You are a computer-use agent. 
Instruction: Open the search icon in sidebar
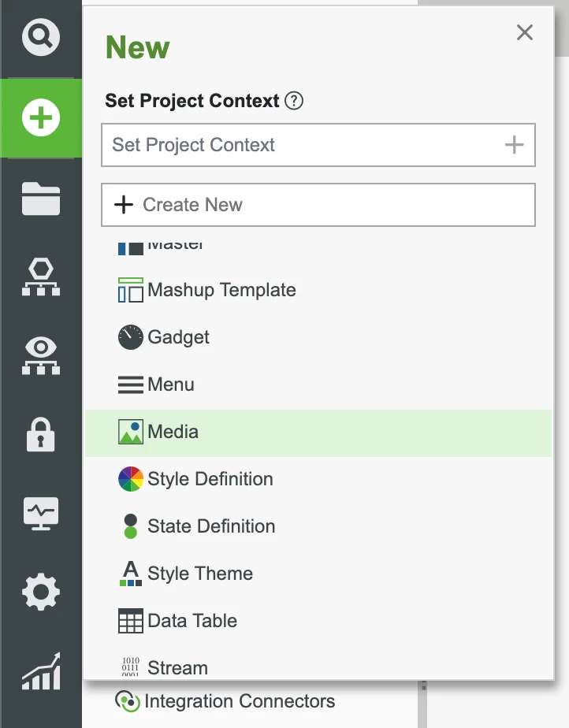tap(41, 37)
